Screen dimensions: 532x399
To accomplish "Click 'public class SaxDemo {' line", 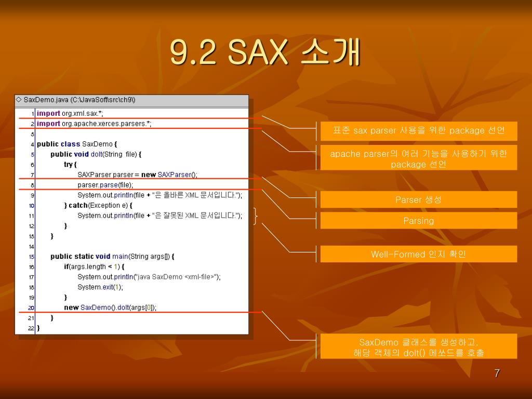I will click(77, 144).
